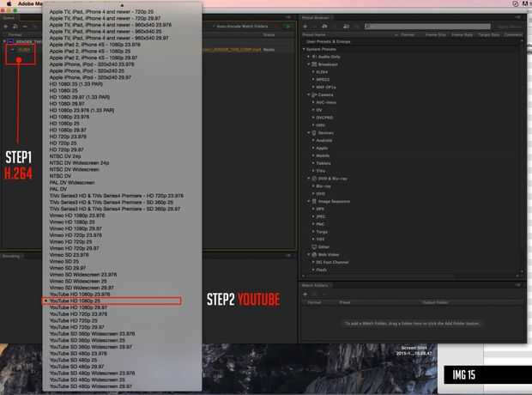The width and height of the screenshot is (532, 395).
Task: Open the Preset Browser panel menu icon
Action: (517, 17)
